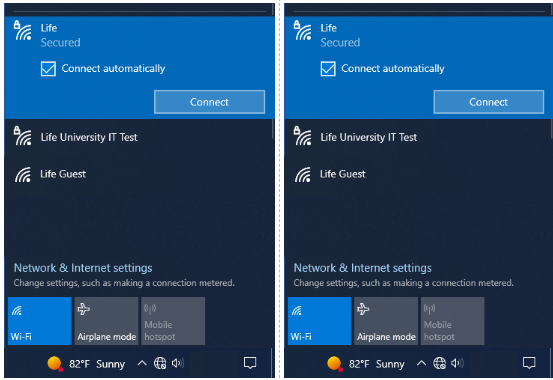This screenshot has height=380, width=553.
Task: Open Network & Internet settings in right panel
Action: [x=363, y=268]
